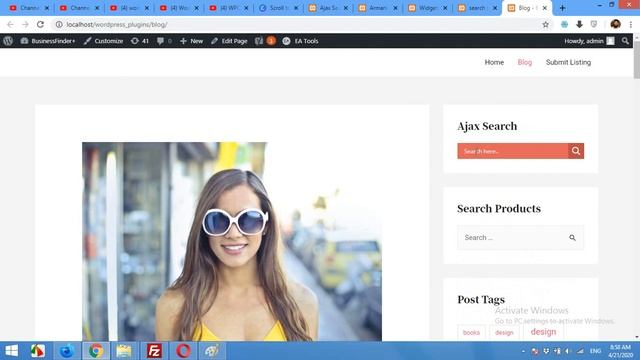The height and width of the screenshot is (360, 640).
Task: Open File Explorer folder in taskbar
Action: (124, 351)
